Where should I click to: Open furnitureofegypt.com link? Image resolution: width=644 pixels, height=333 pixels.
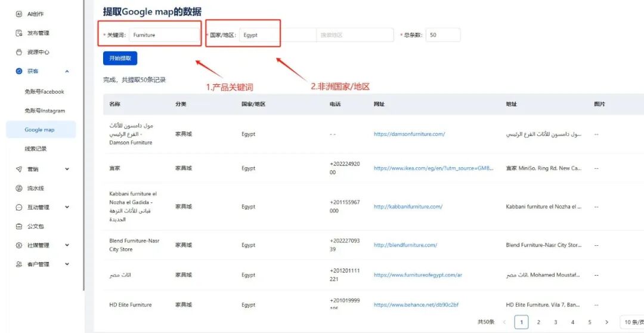click(x=417, y=275)
